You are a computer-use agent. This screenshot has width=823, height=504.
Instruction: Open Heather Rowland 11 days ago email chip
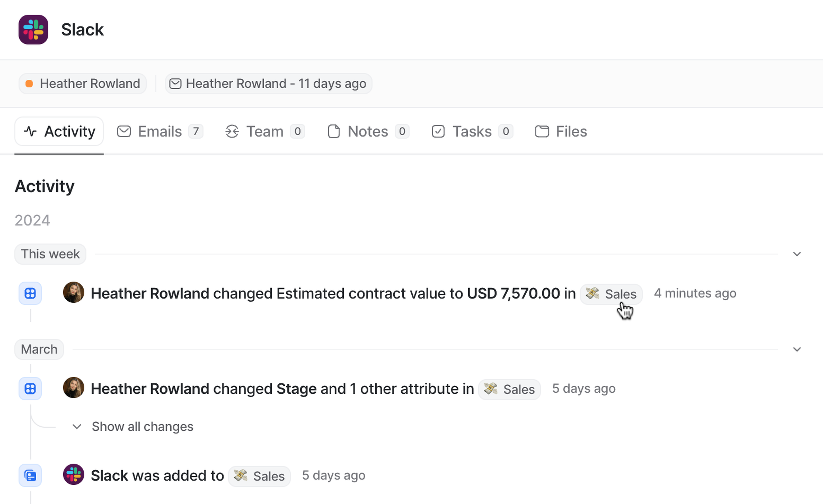pos(268,84)
